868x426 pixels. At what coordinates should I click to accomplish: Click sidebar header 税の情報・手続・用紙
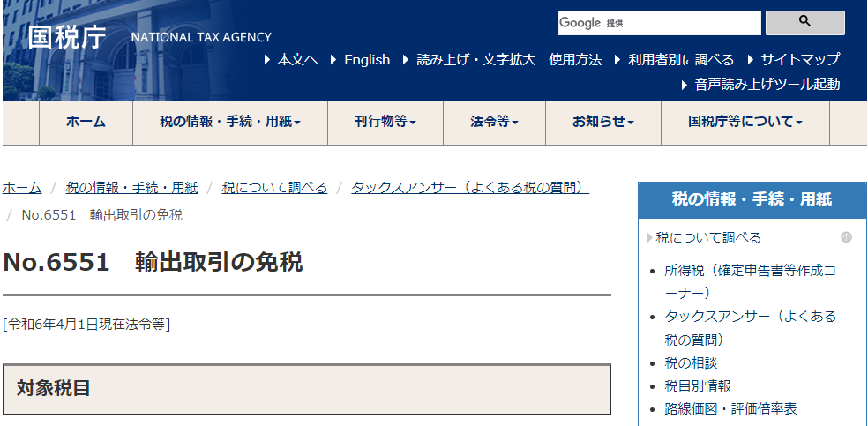click(x=752, y=199)
